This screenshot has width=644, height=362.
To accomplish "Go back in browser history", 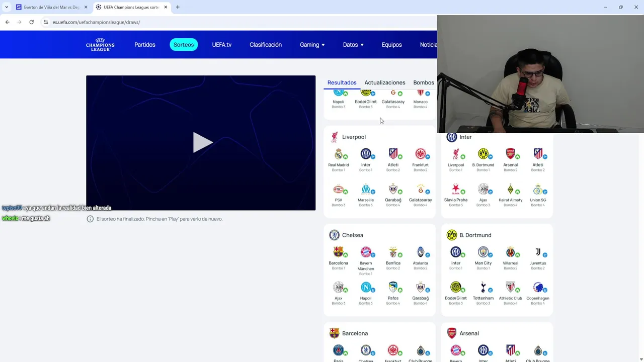I will (x=7, y=22).
